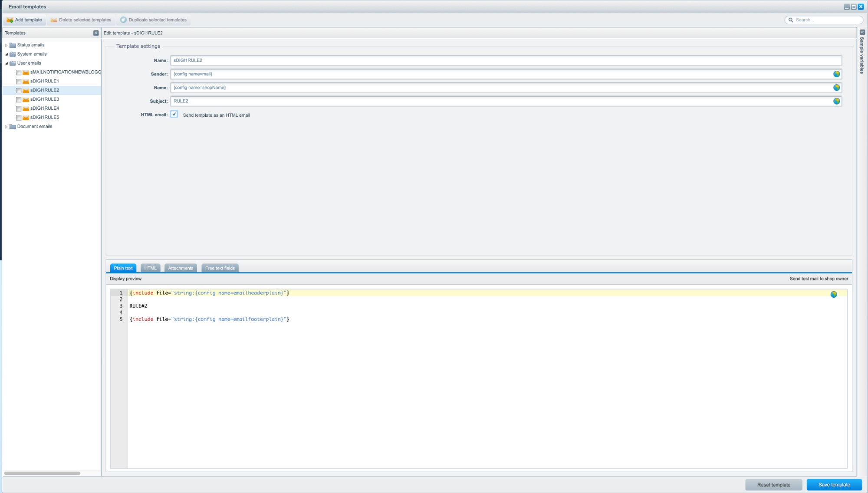Click the Search box in toolbar
Screen dimensions: 868x493
[824, 20]
